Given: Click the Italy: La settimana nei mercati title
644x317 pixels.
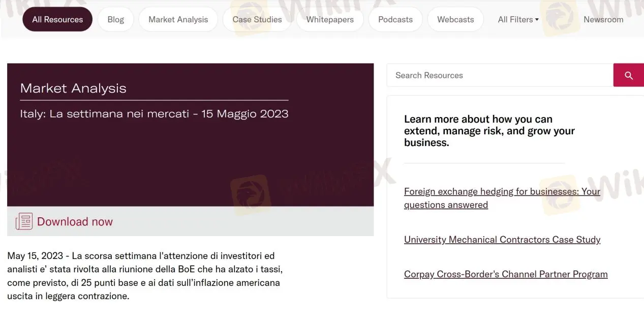Looking at the screenshot, I should 154,113.
